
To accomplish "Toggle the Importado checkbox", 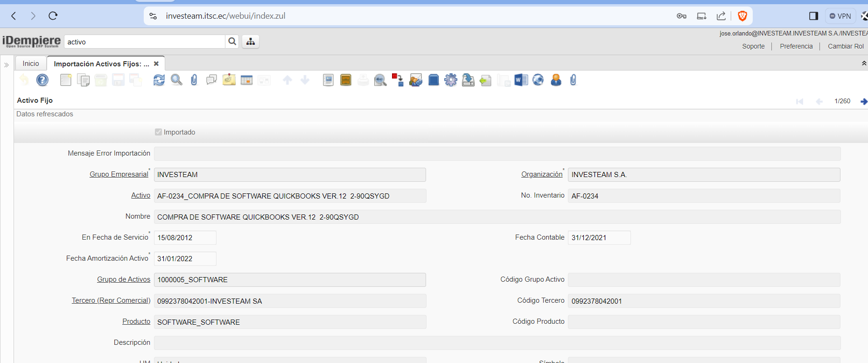I will click(x=158, y=132).
